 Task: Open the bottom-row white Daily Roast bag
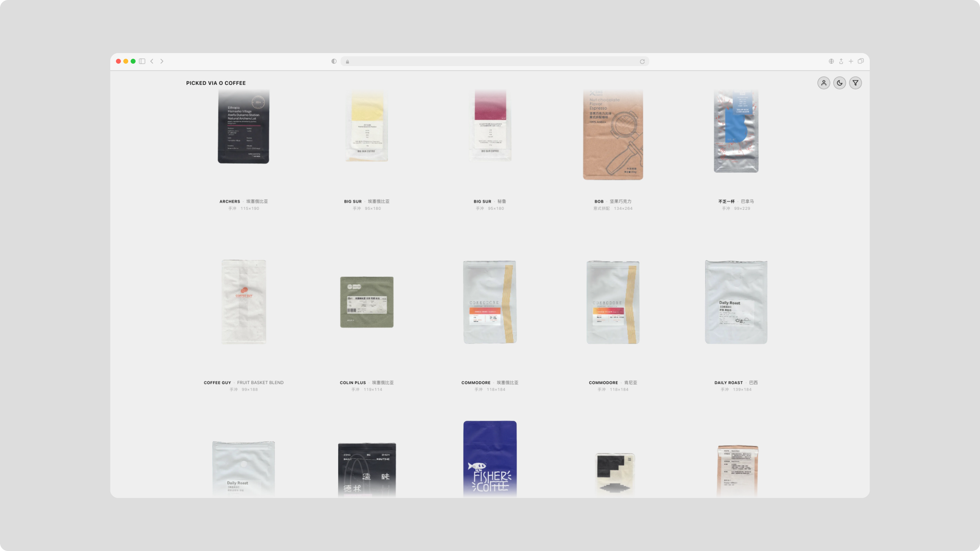click(243, 469)
